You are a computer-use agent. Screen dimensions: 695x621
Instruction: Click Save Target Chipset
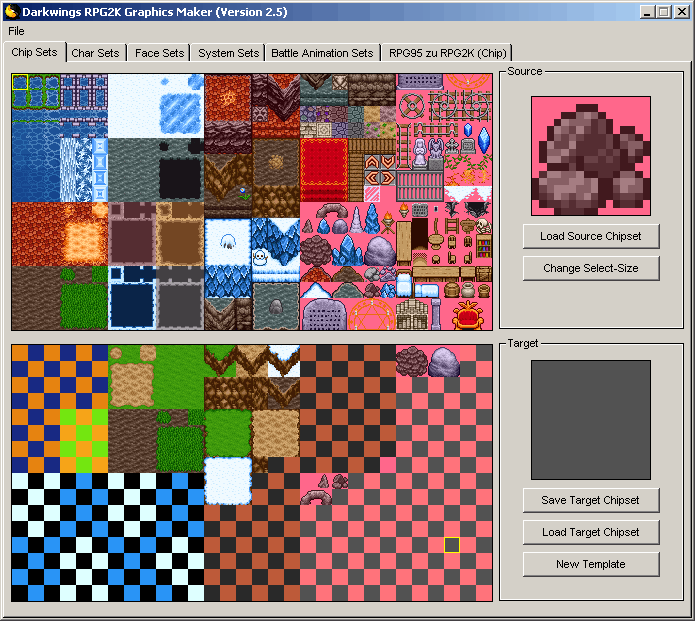coord(590,500)
